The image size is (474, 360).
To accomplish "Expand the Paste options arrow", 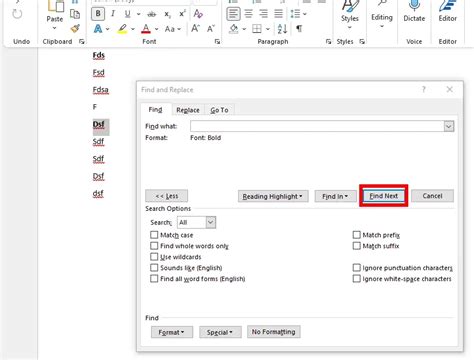I will [x=55, y=28].
